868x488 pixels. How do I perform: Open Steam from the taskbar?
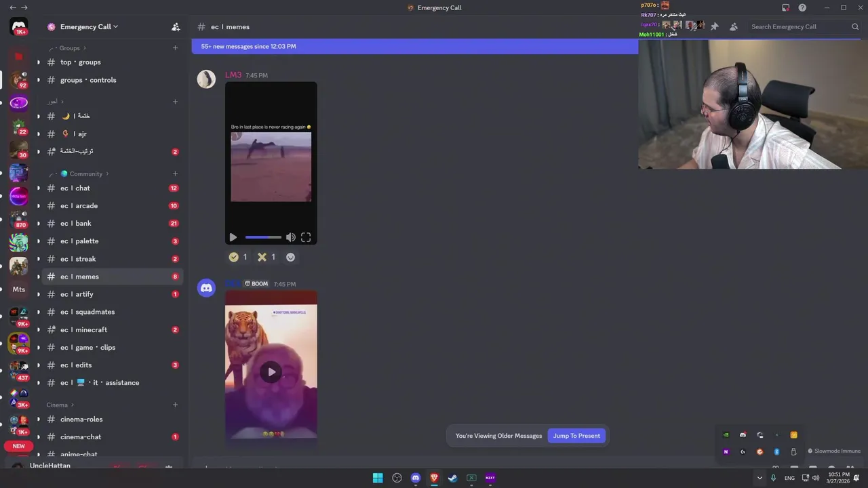point(452,478)
